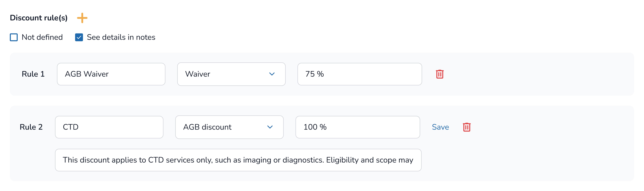Click the 'See details in notes' label text
The height and width of the screenshot is (191, 644).
click(x=121, y=37)
